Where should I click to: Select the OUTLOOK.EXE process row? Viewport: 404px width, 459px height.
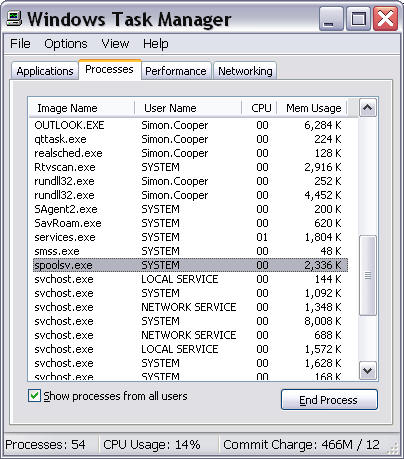coord(190,125)
